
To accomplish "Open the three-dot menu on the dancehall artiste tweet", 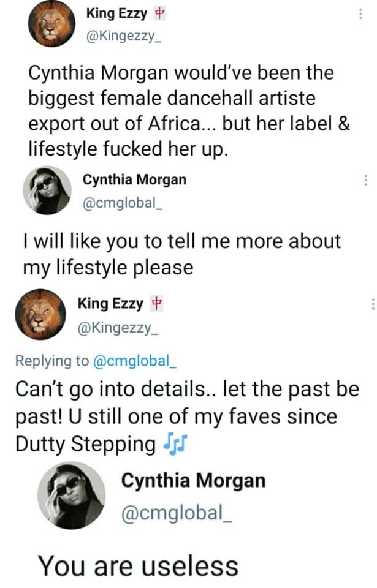I will [x=360, y=13].
